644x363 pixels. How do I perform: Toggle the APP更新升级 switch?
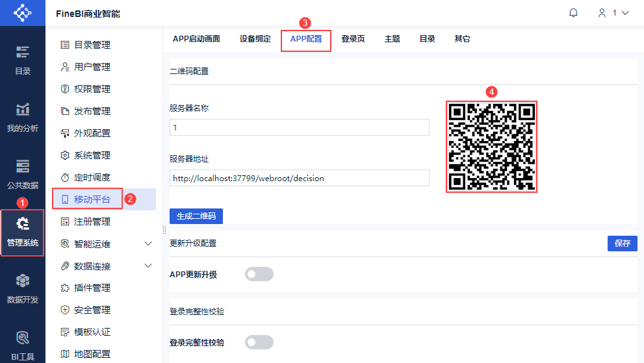click(x=259, y=274)
